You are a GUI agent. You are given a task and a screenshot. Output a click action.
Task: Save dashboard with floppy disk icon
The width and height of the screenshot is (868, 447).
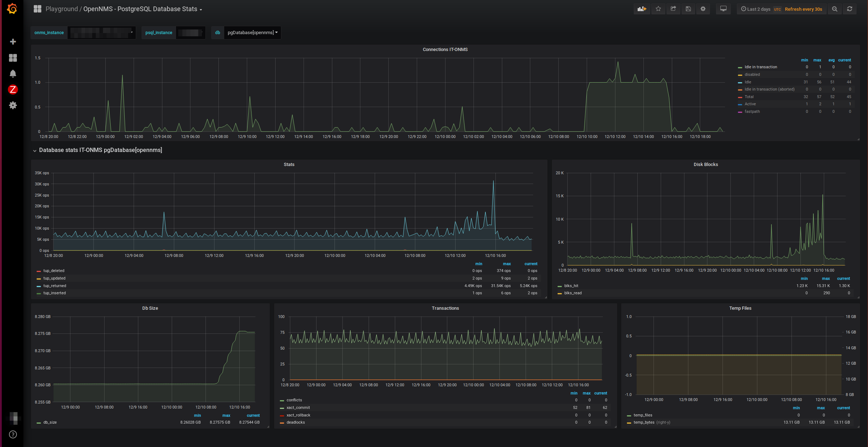[688, 9]
